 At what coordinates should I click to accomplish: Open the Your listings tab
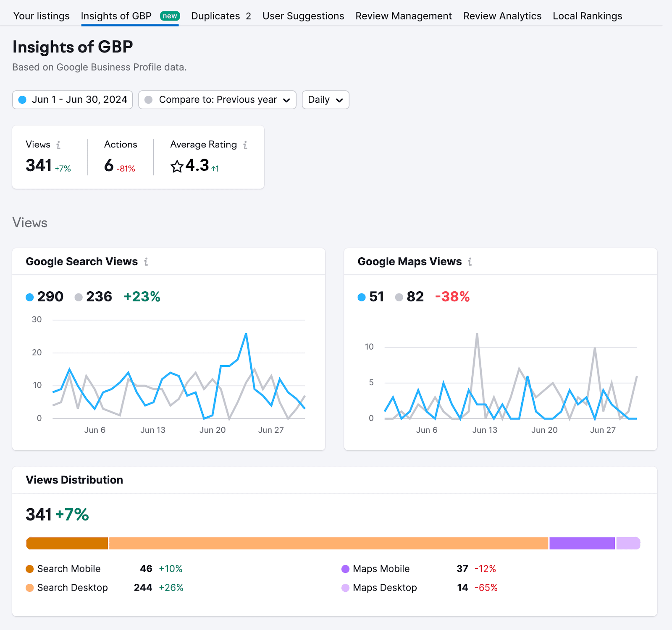41,16
